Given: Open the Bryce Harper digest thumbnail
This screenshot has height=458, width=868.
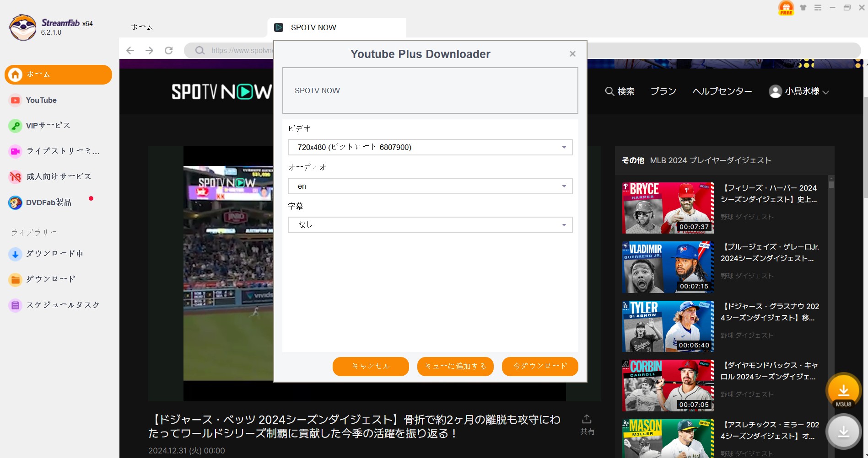Looking at the screenshot, I should click(668, 208).
